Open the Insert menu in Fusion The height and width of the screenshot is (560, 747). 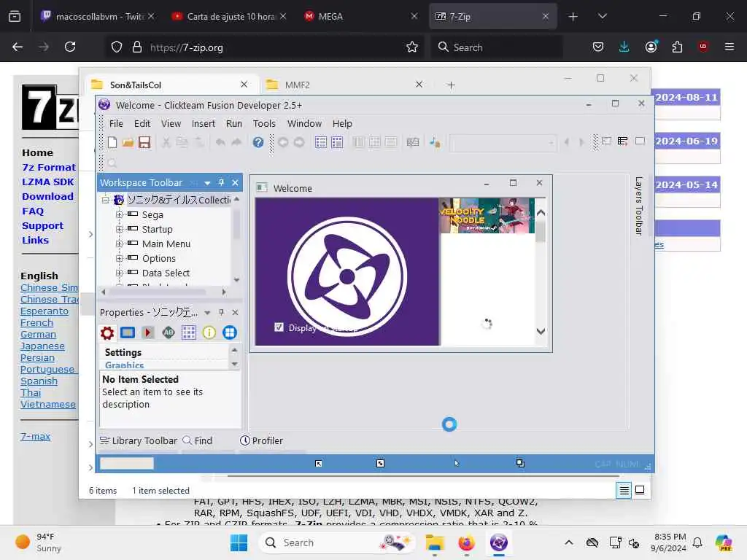[204, 124]
